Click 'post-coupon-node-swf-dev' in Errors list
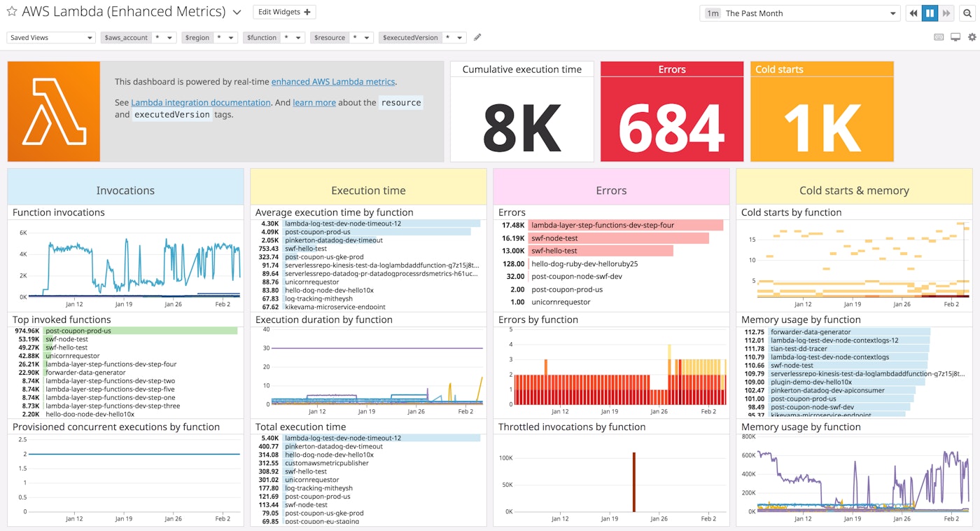980x531 pixels. [x=577, y=277]
